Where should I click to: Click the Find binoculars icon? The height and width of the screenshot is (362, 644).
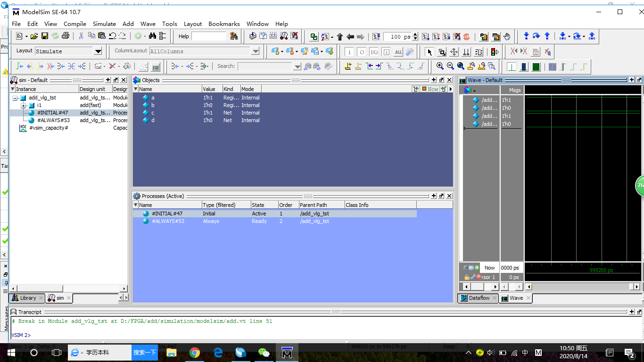coord(152,36)
